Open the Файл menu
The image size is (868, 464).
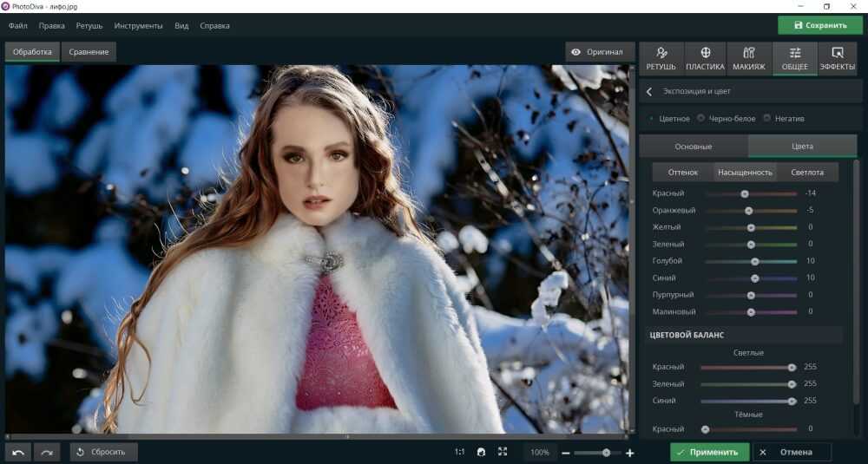tap(18, 25)
